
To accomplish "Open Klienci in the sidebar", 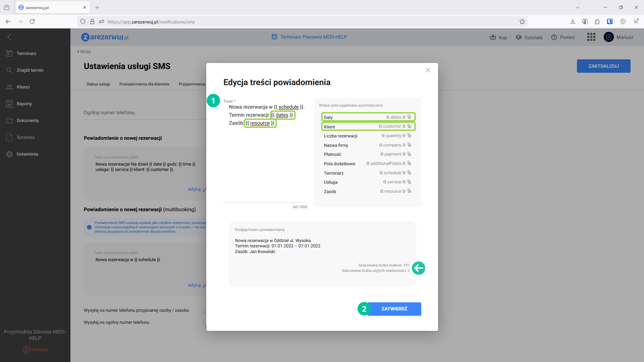I will click(23, 87).
